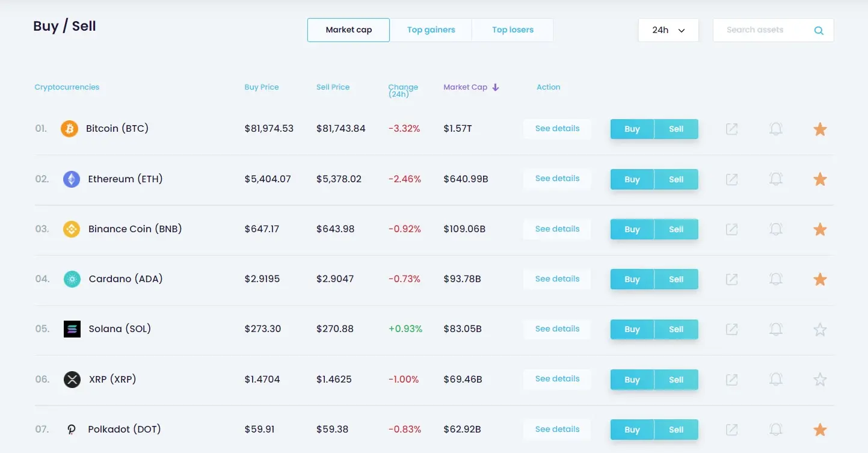This screenshot has height=453, width=868.
Task: Sell Ethereum button
Action: click(x=676, y=179)
